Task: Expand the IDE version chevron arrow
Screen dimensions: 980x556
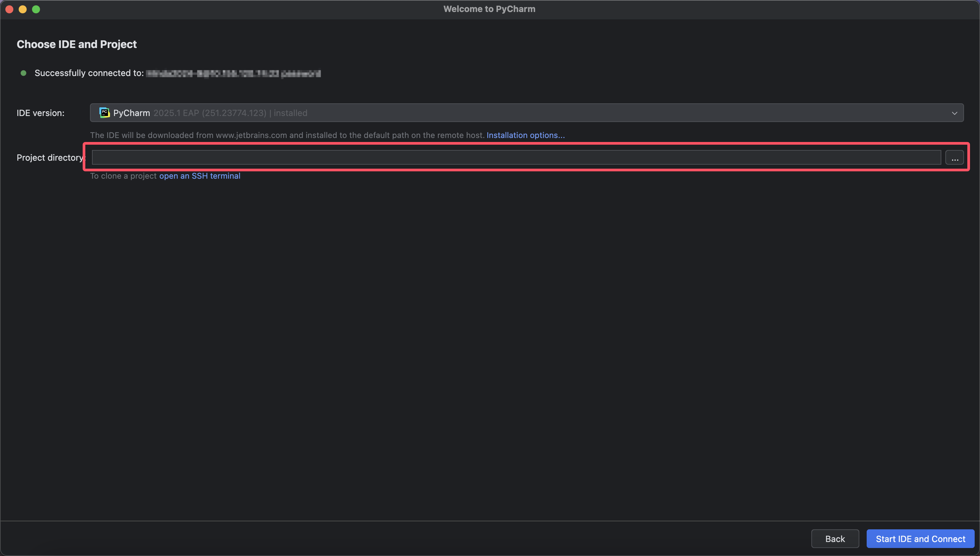Action: pyautogui.click(x=954, y=113)
